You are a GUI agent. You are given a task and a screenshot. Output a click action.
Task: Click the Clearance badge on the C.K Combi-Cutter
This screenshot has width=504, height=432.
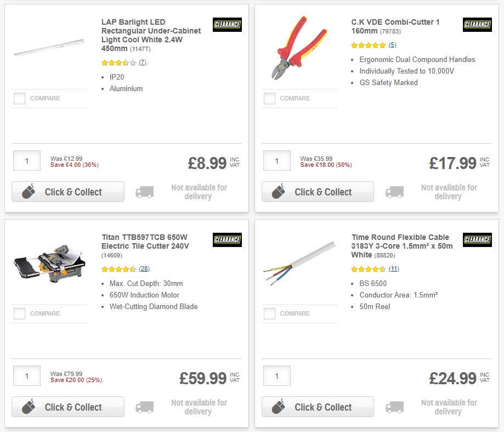click(477, 25)
